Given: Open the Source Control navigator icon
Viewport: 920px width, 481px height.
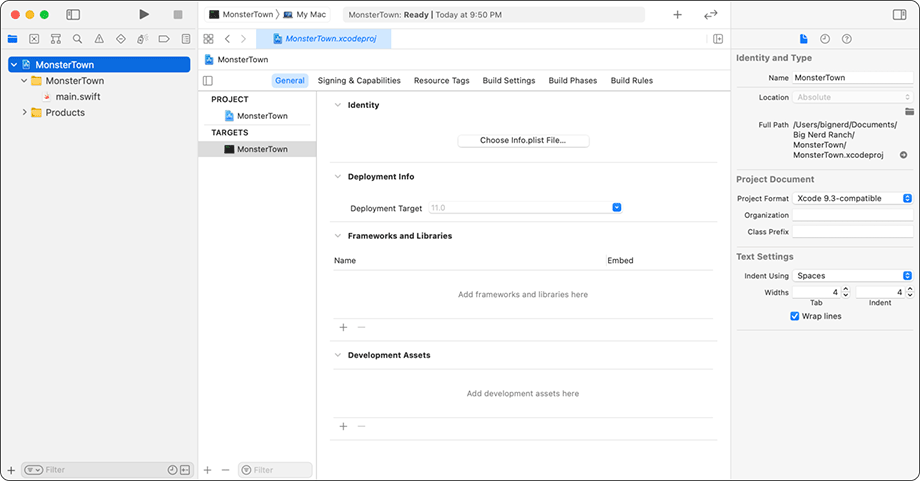Looking at the screenshot, I should tap(34, 39).
